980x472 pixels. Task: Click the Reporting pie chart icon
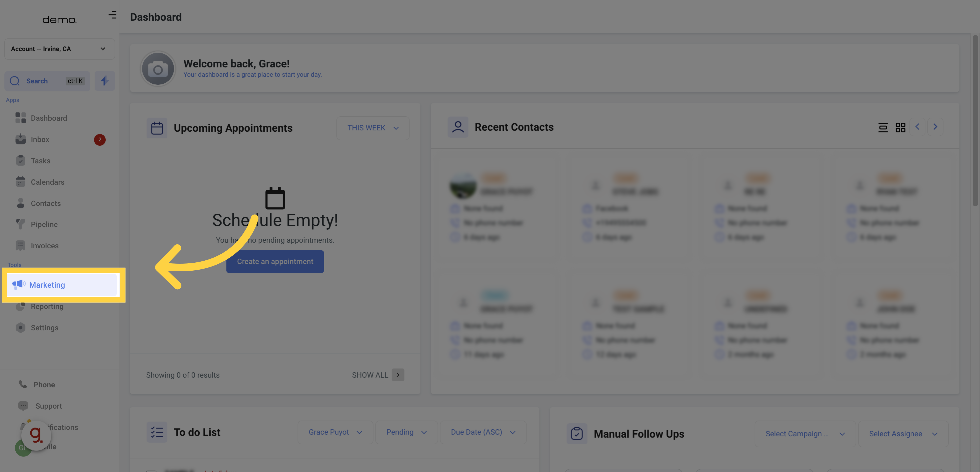click(x=21, y=306)
